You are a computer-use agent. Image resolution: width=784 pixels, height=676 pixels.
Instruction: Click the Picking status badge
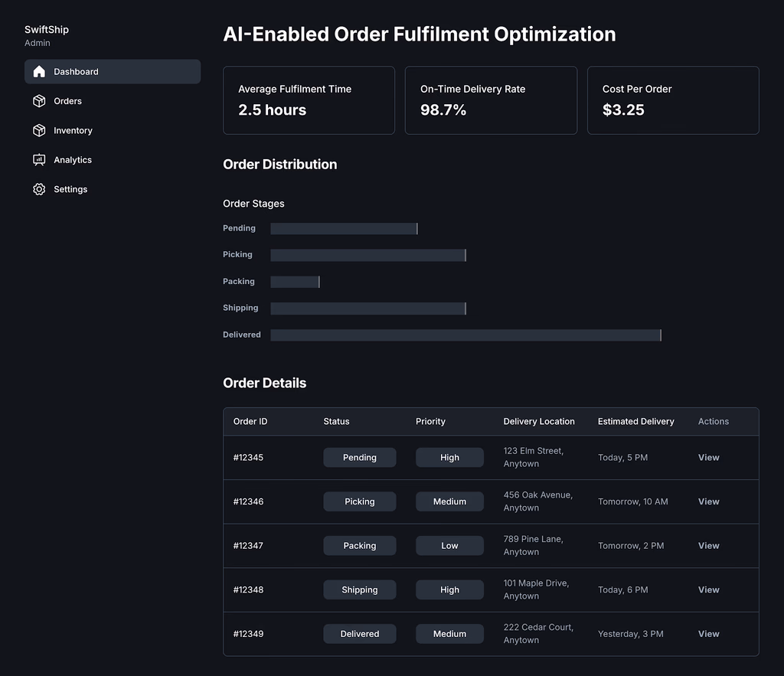tap(360, 501)
